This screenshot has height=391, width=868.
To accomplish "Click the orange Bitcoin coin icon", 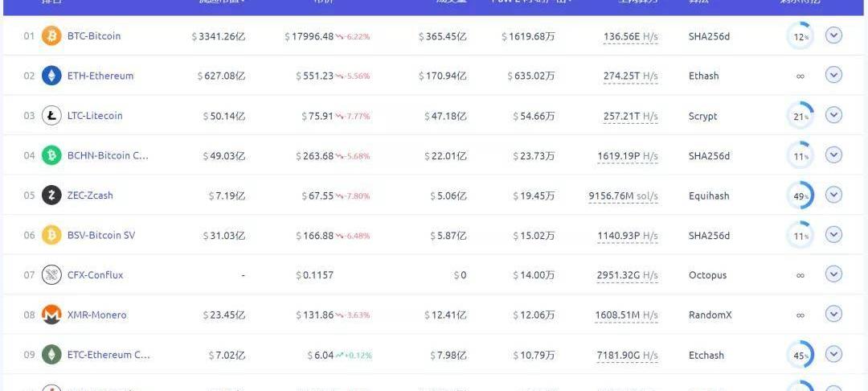I will coord(51,36).
